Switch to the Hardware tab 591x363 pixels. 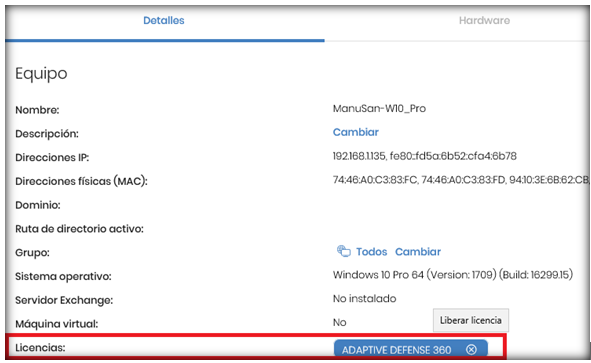coord(484,20)
